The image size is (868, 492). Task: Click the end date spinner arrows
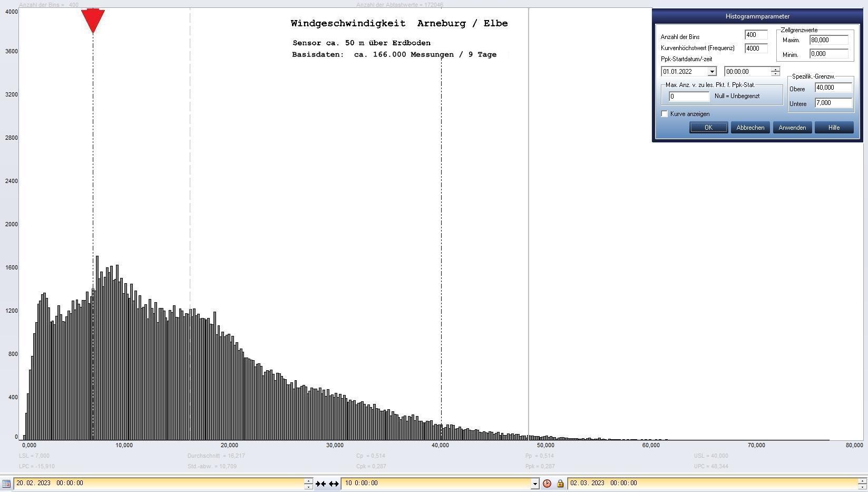[x=862, y=484]
